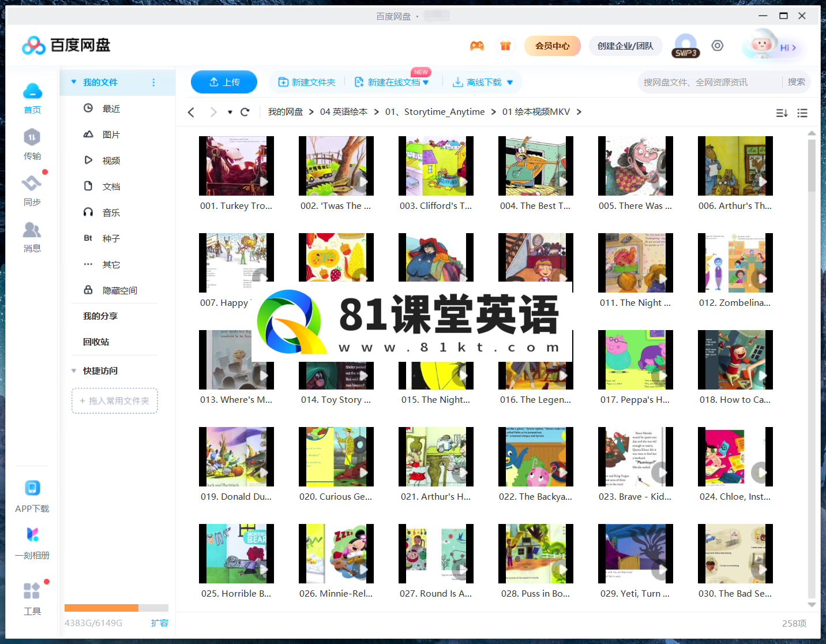
Task: Go back with the left arrow icon
Action: click(192, 112)
